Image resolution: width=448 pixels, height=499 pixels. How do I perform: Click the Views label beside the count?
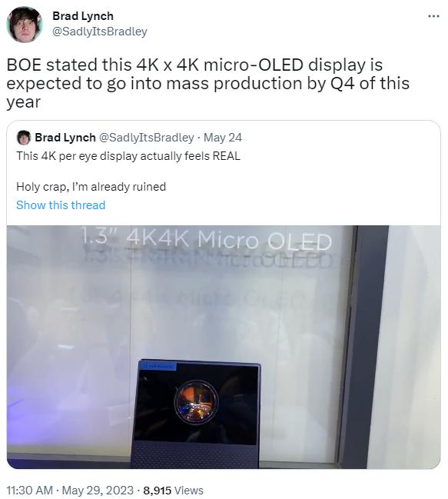(189, 490)
